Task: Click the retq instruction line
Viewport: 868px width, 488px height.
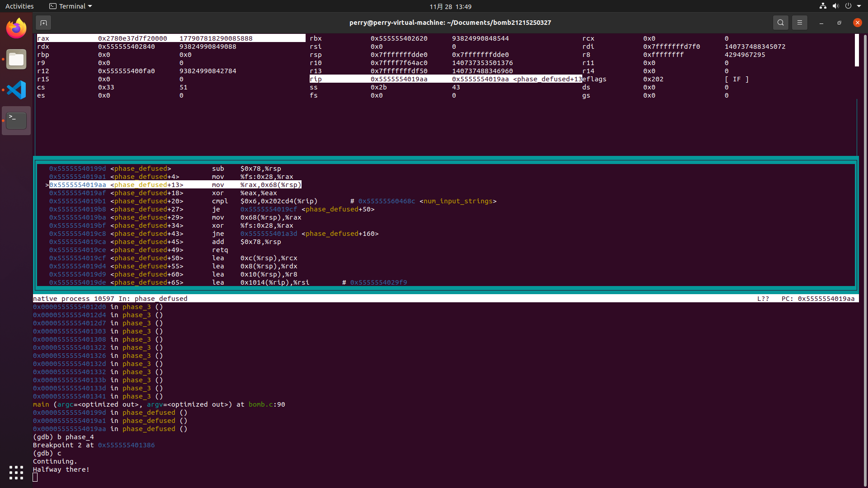Action: point(220,250)
